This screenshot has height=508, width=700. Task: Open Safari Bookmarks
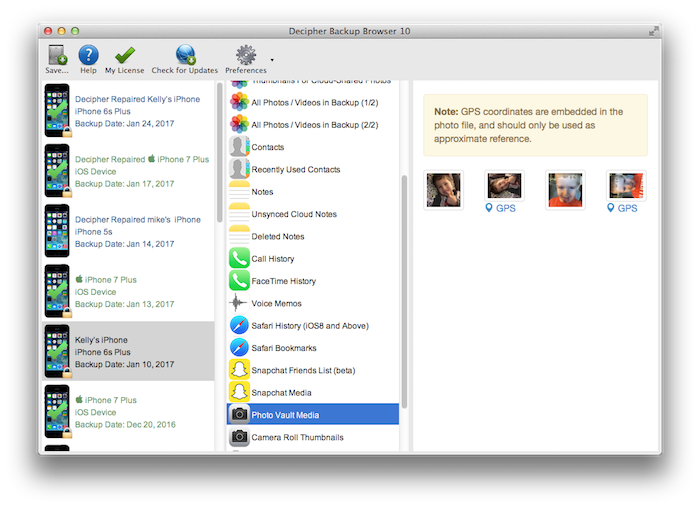[x=284, y=348]
